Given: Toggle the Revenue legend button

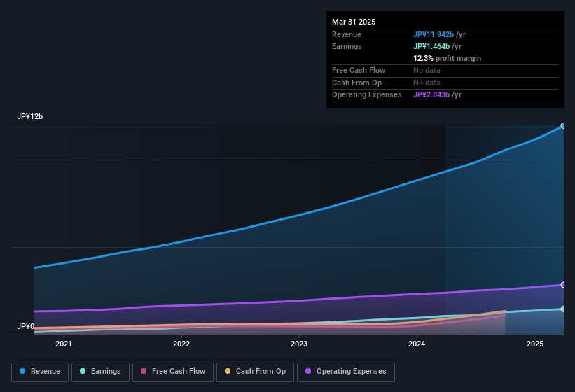Looking at the screenshot, I should tap(40, 372).
